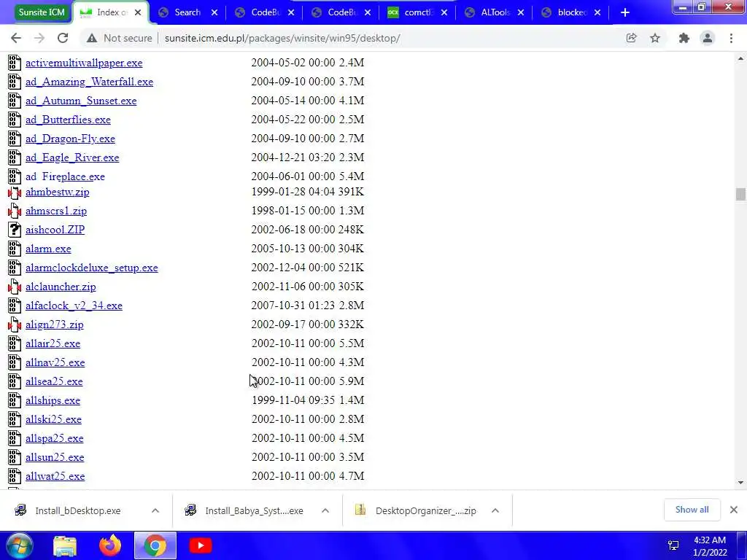Expand options for Install_bDesktop.exe download
Viewport: 747px width, 560px height.
click(x=155, y=510)
